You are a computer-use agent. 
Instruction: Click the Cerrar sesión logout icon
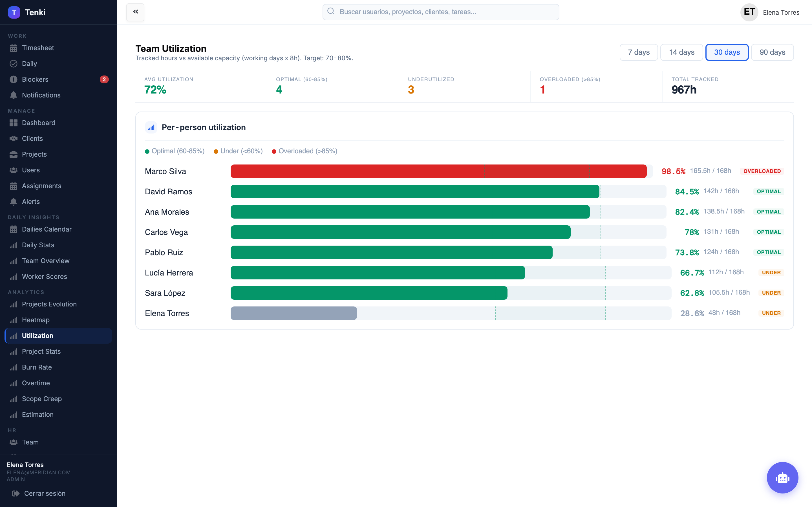(x=16, y=493)
